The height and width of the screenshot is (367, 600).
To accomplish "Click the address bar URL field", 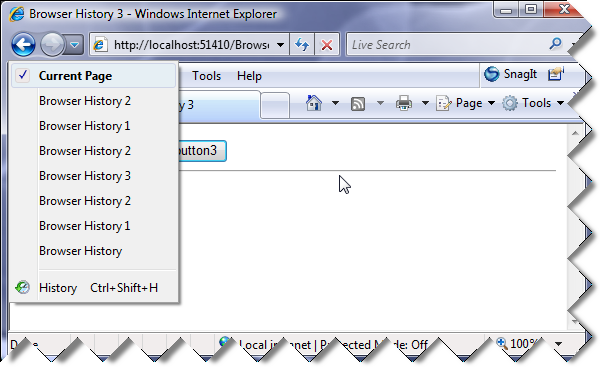I will (192, 45).
